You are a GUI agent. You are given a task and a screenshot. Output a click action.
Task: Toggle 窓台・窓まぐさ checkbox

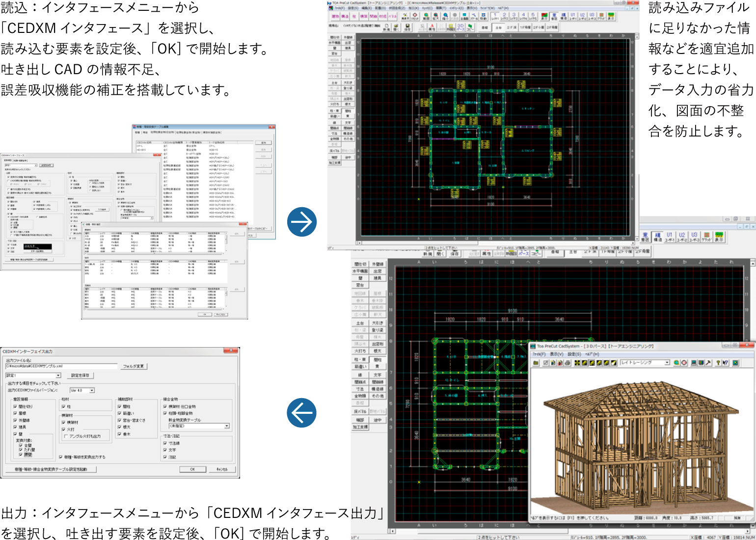(119, 420)
